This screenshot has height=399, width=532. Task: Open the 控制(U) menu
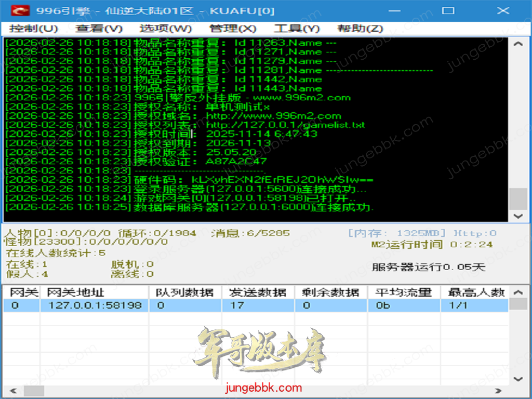[33, 29]
